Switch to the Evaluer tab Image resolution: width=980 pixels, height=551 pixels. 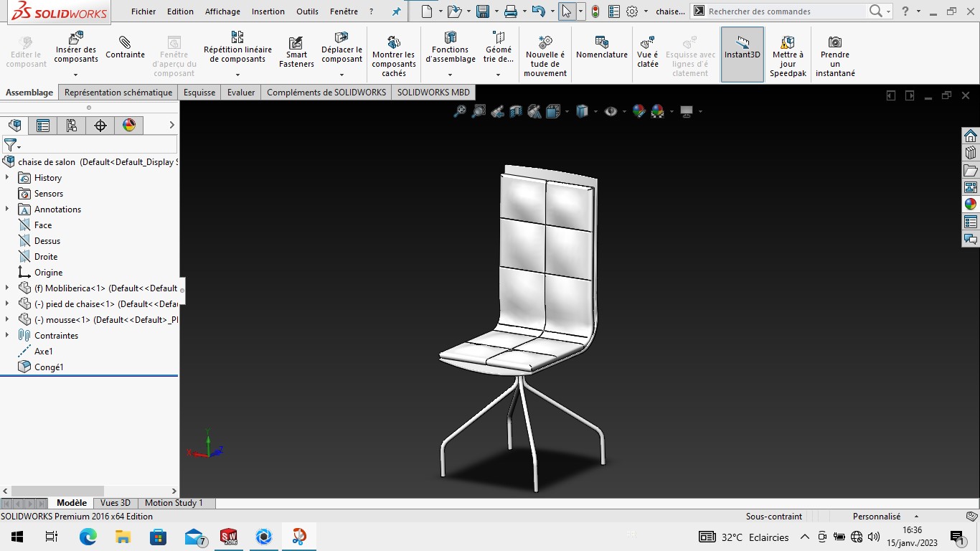241,93
